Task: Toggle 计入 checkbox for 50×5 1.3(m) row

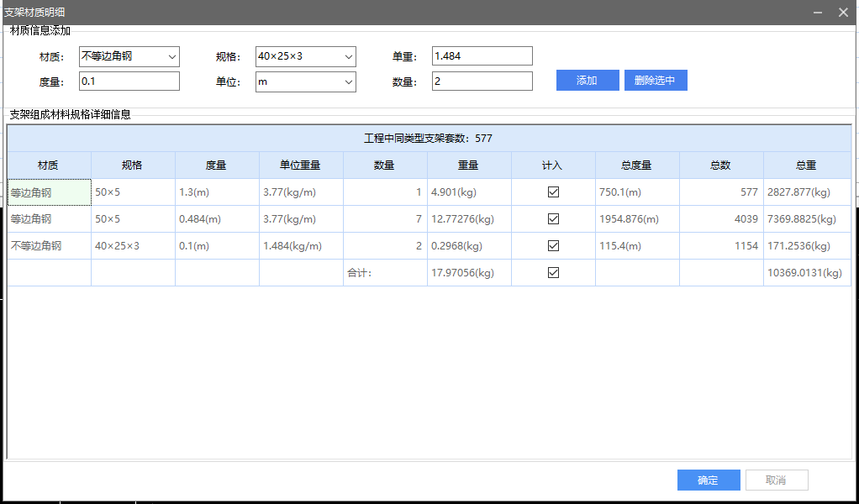Action: (x=553, y=192)
